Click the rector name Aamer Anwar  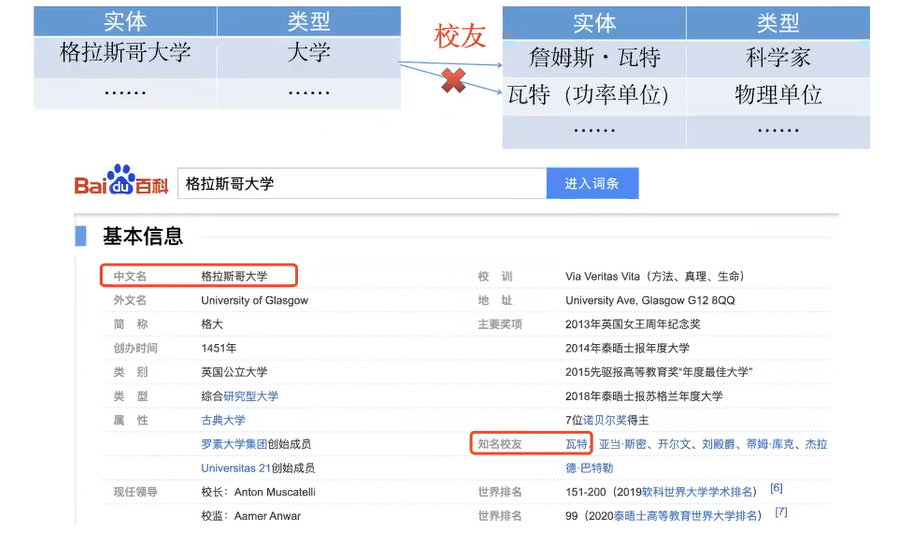click(x=267, y=516)
